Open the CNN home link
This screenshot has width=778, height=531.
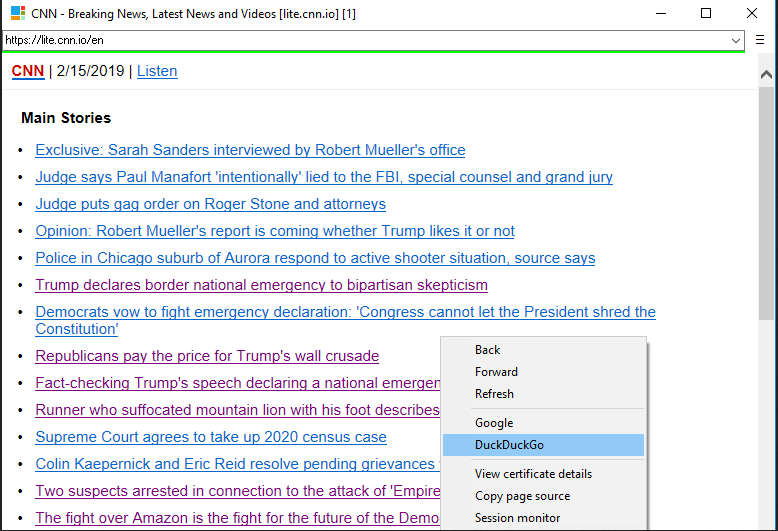pyautogui.click(x=28, y=71)
